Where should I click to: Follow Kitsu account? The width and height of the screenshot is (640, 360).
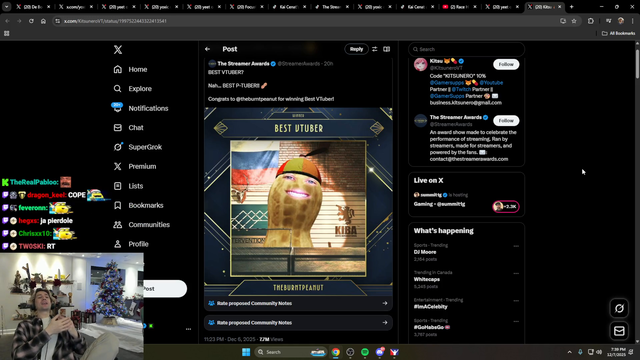[x=506, y=64]
